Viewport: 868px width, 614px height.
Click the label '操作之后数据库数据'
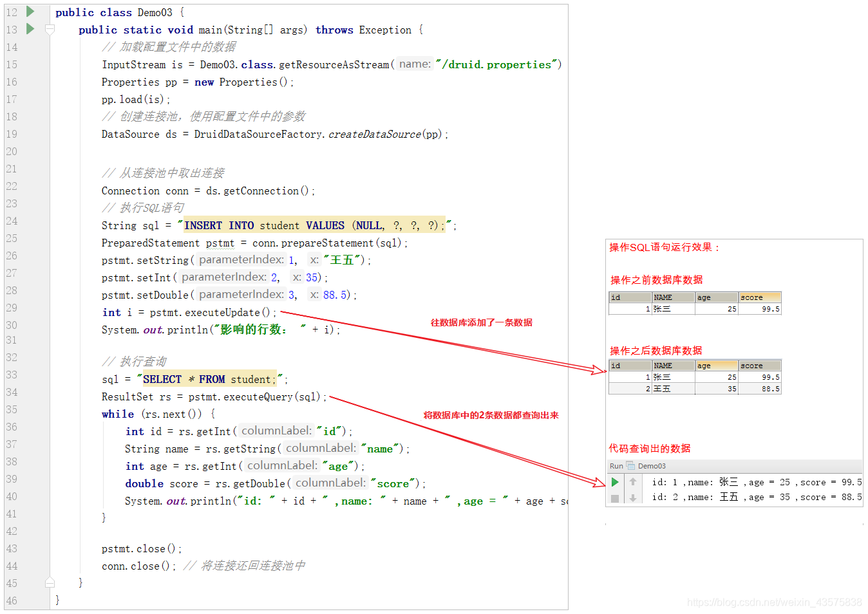tap(656, 351)
